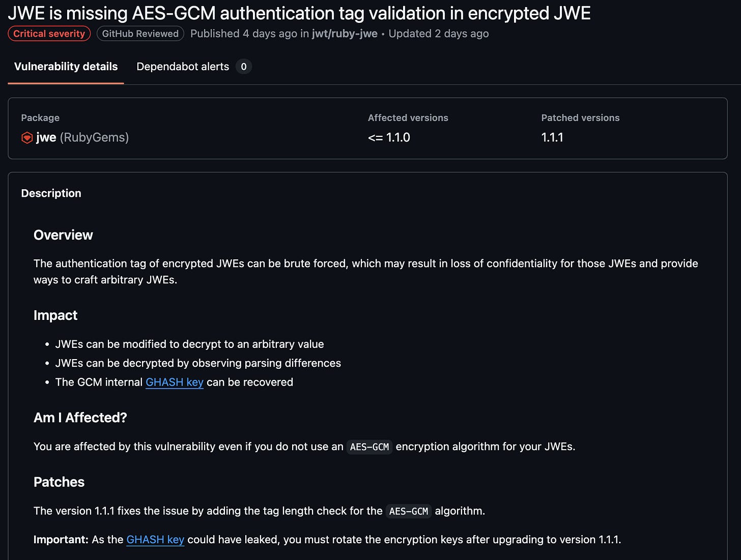
Task: Click the AES-GCM code tag under Patches
Action: point(409,511)
